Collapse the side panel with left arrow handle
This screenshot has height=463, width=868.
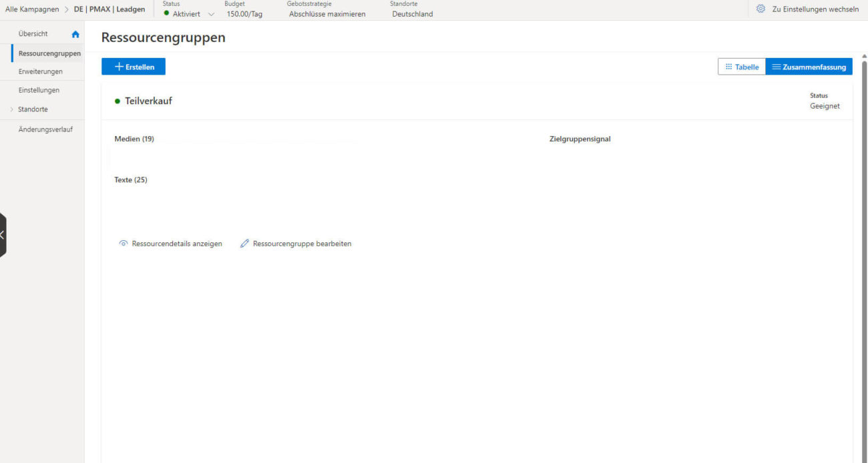click(3, 234)
